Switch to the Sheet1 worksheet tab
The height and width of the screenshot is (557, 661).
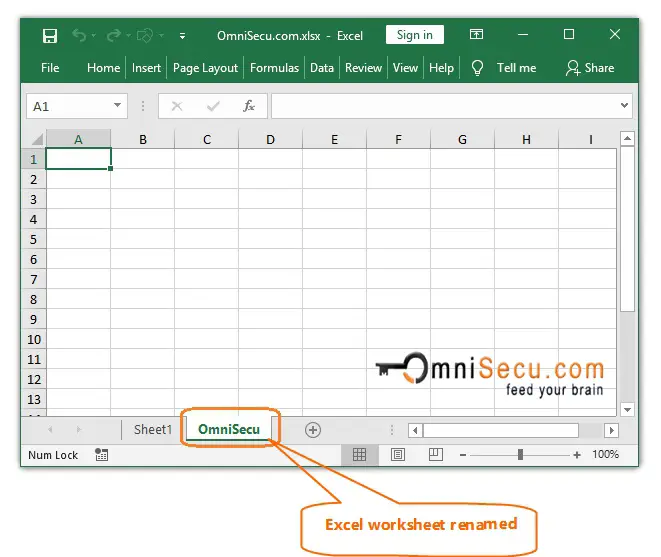click(x=153, y=430)
